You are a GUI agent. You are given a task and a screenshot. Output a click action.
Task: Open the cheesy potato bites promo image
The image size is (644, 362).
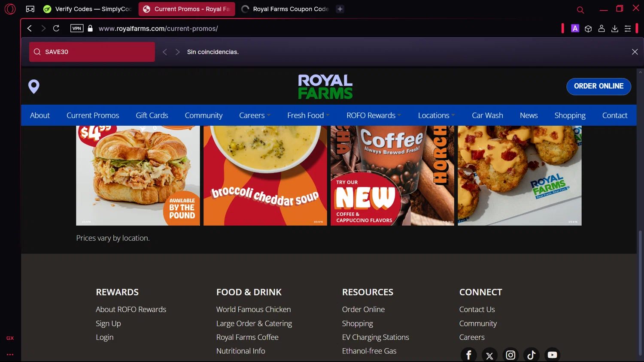pyautogui.click(x=519, y=175)
